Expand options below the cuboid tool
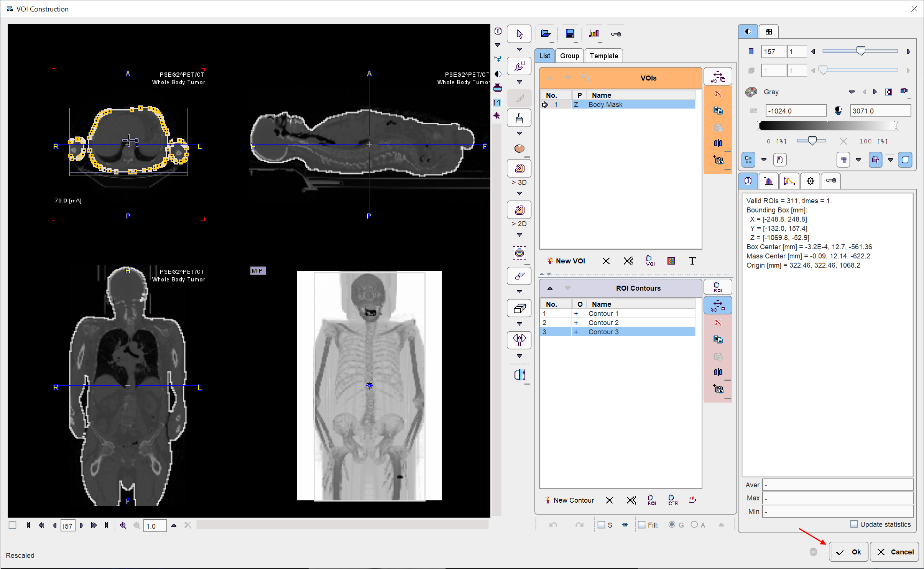Screen dimensions: 924x569 click(519, 324)
